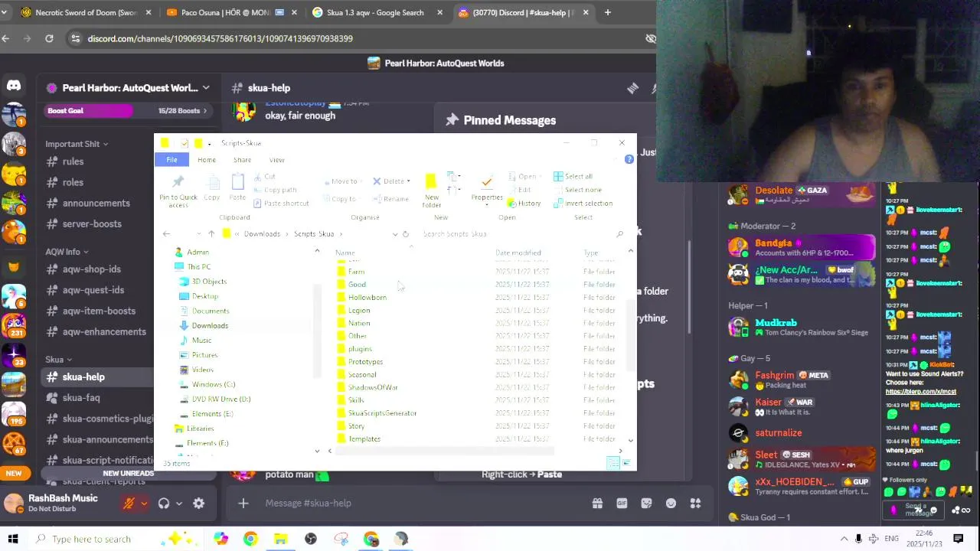Collapse the Important Shit category
This screenshot has width=980, height=551.
pos(77,144)
